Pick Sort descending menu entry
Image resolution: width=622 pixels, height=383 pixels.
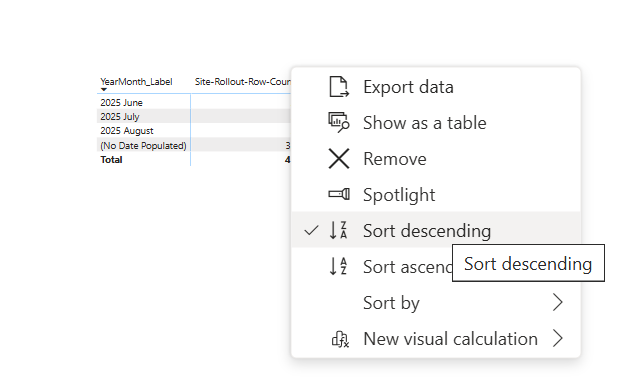click(x=436, y=230)
